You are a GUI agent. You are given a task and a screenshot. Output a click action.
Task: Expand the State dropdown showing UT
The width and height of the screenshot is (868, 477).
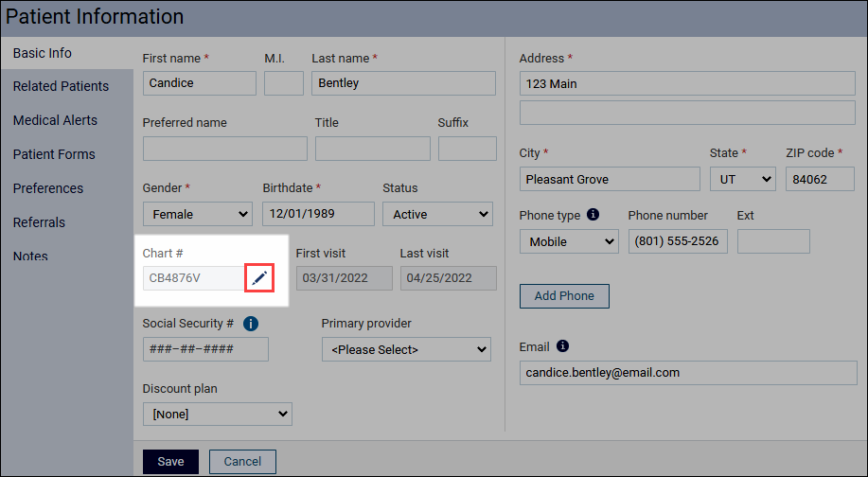coord(743,179)
